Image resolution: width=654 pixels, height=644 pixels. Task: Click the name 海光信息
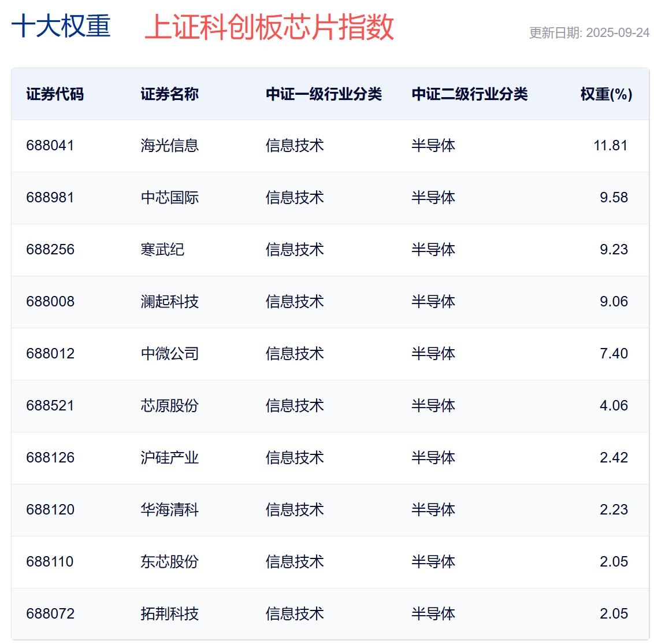(170, 146)
